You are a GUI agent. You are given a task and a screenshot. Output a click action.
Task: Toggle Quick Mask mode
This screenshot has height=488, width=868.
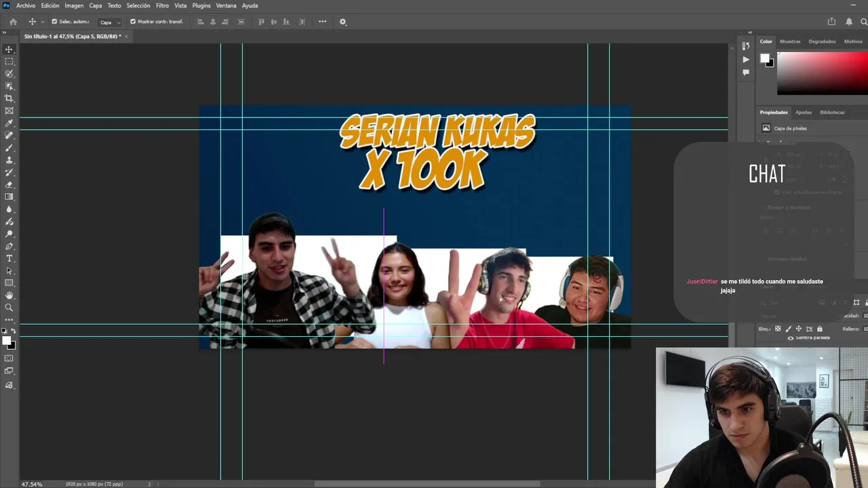(9, 358)
